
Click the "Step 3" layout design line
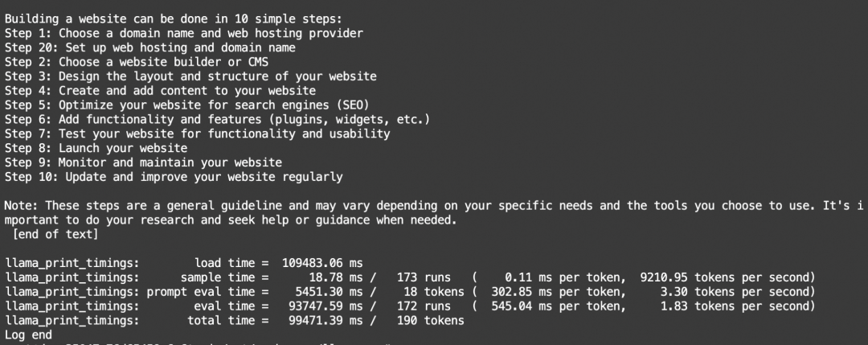(190, 76)
